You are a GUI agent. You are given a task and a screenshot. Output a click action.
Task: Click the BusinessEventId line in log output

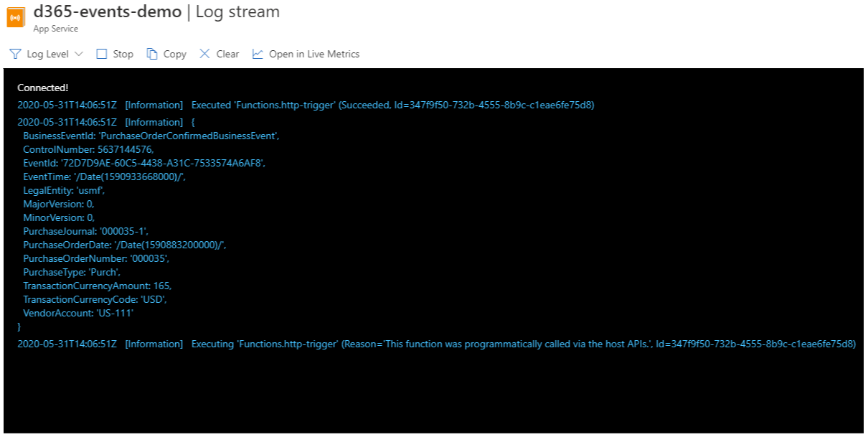151,136
